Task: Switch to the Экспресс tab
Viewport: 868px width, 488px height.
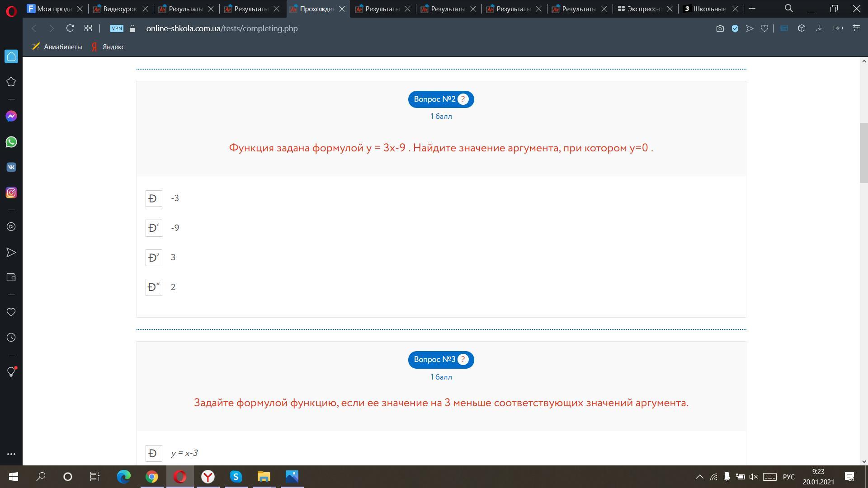Action: click(x=644, y=9)
